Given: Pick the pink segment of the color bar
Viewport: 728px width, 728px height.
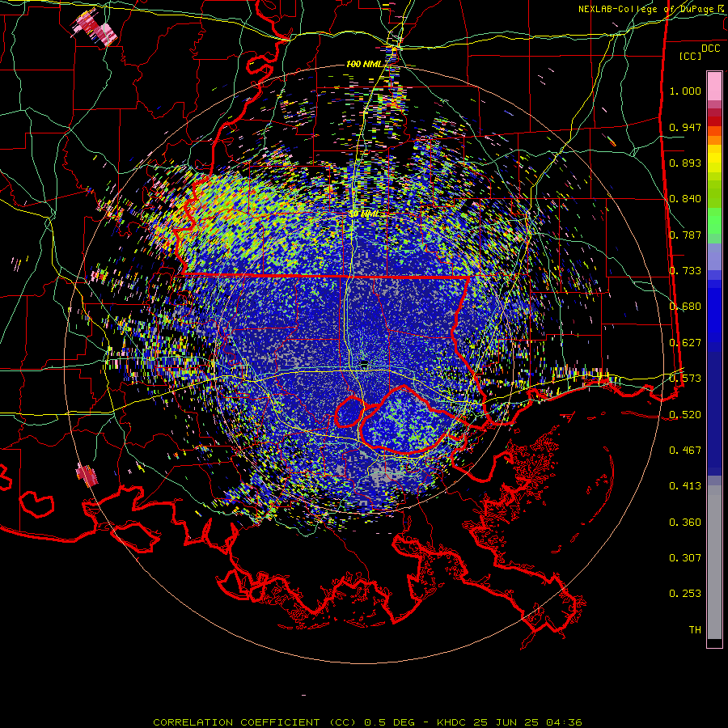Looking at the screenshot, I should pos(714,87).
